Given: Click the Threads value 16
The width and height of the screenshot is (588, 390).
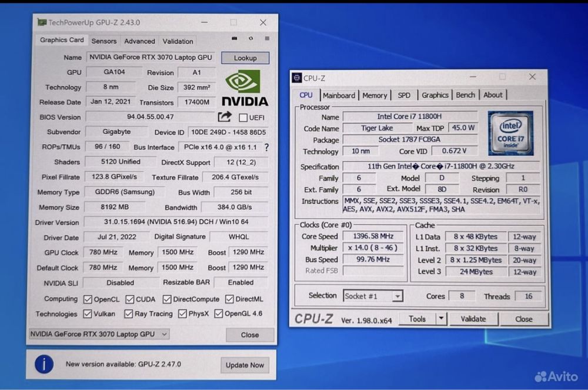Looking at the screenshot, I should click(529, 296).
